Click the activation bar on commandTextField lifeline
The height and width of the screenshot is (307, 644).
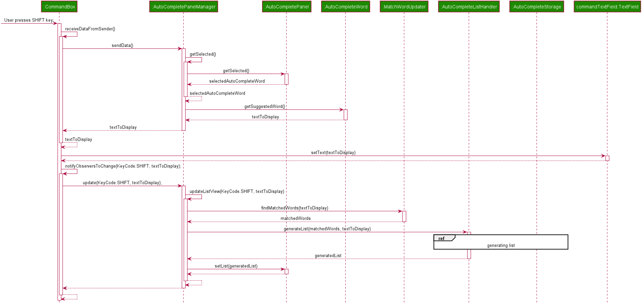pyautogui.click(x=607, y=158)
